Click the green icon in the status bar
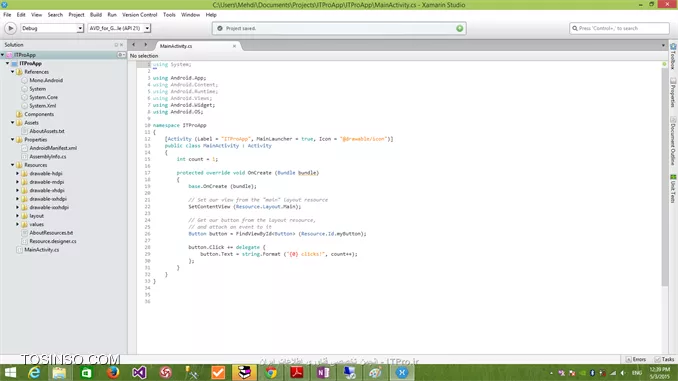 (459, 28)
